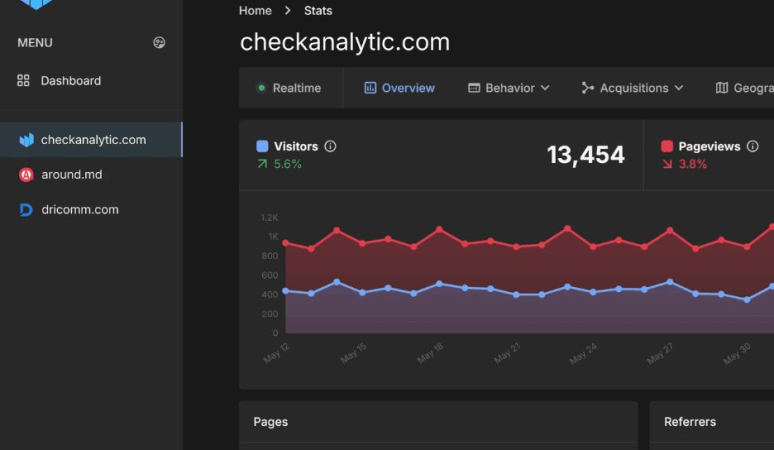Click the Geography map icon
Viewport: 774px width, 450px height.
tap(722, 88)
